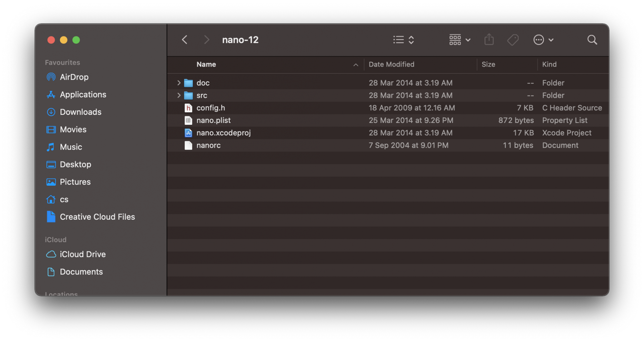Select the nano.plist file icon
The image size is (644, 342).
point(188,120)
